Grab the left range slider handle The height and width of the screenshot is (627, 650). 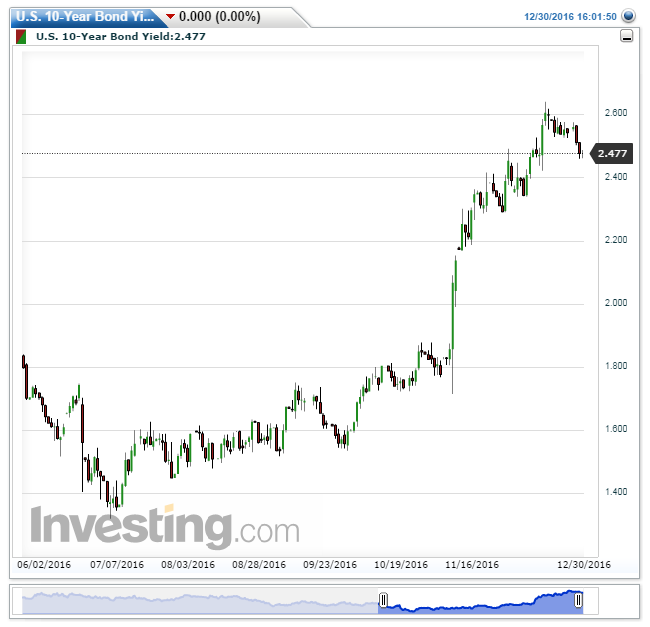[x=383, y=600]
